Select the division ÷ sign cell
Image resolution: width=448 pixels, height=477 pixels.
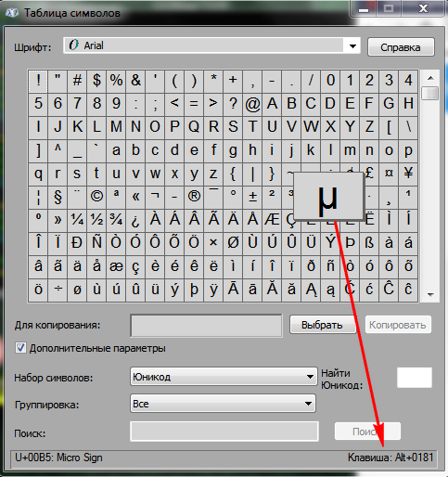[x=58, y=290]
